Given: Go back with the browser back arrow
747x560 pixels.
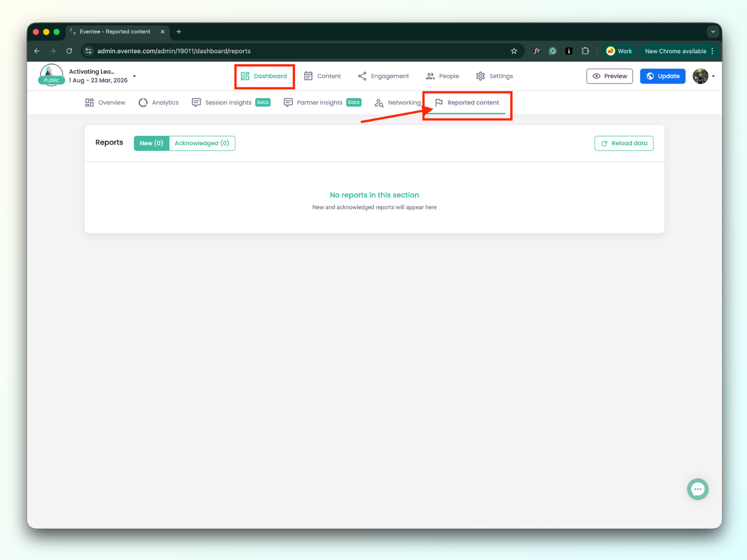Looking at the screenshot, I should coord(37,51).
